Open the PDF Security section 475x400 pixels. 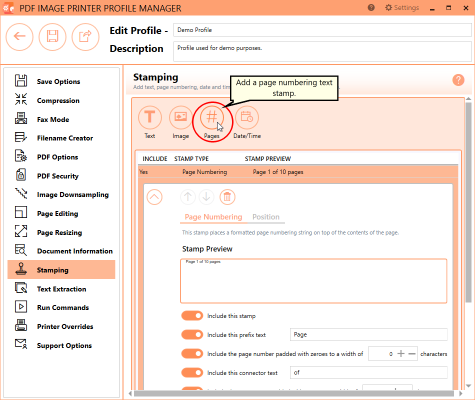(x=61, y=176)
